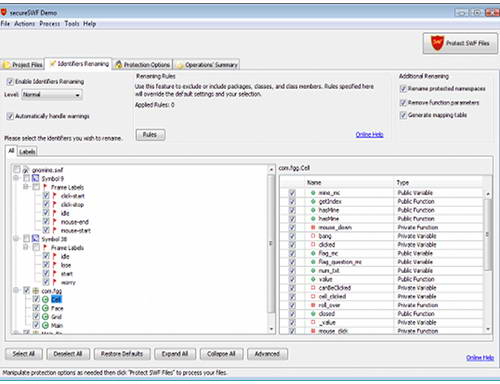Toggle Generate mapping table checkbox
The image size is (500, 384).
pos(403,115)
